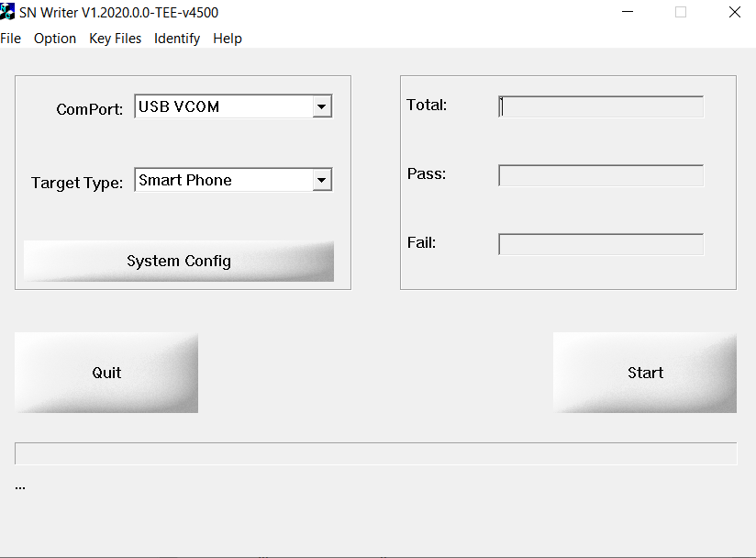Open the Key Files menu
The width and height of the screenshot is (756, 558).
pos(116,39)
